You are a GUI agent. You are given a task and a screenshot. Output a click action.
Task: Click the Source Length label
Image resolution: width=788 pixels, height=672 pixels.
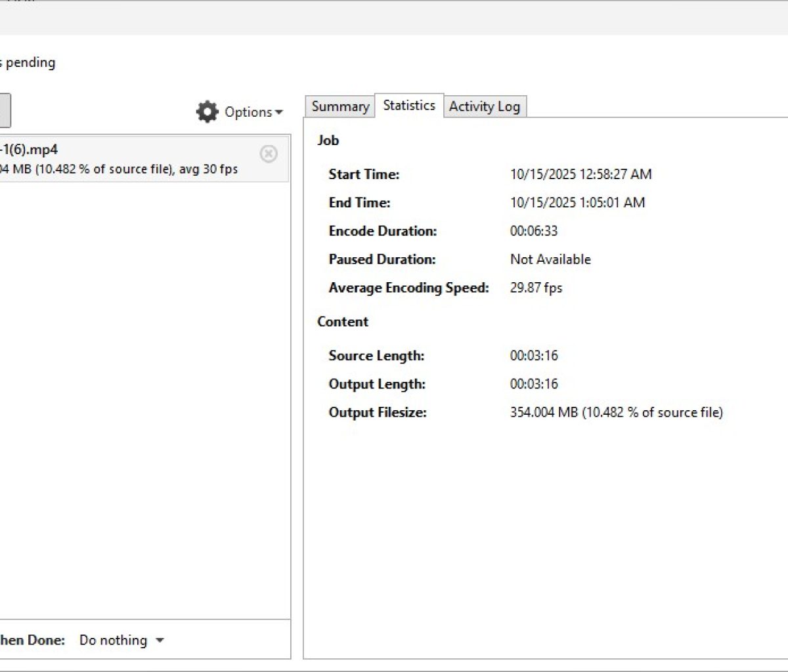pyautogui.click(x=376, y=356)
